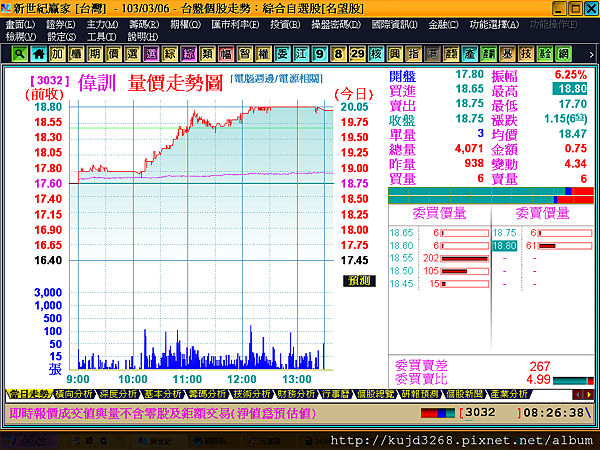Switch to the 橫向分析 tab
The image size is (600, 450).
74,394
